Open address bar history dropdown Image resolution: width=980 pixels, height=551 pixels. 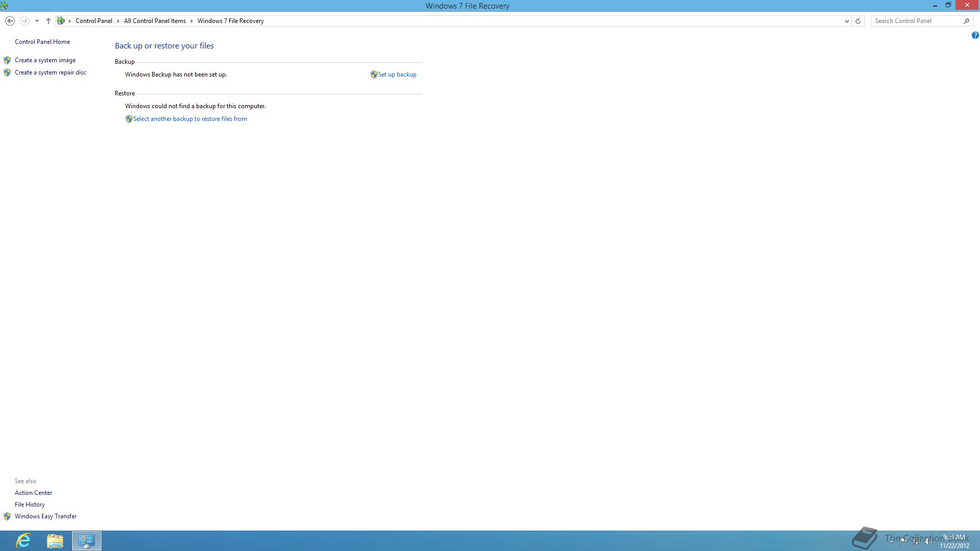847,21
